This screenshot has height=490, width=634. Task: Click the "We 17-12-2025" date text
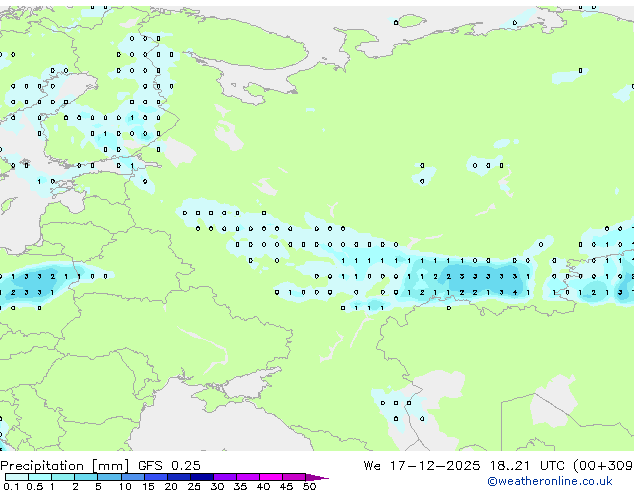point(422,466)
